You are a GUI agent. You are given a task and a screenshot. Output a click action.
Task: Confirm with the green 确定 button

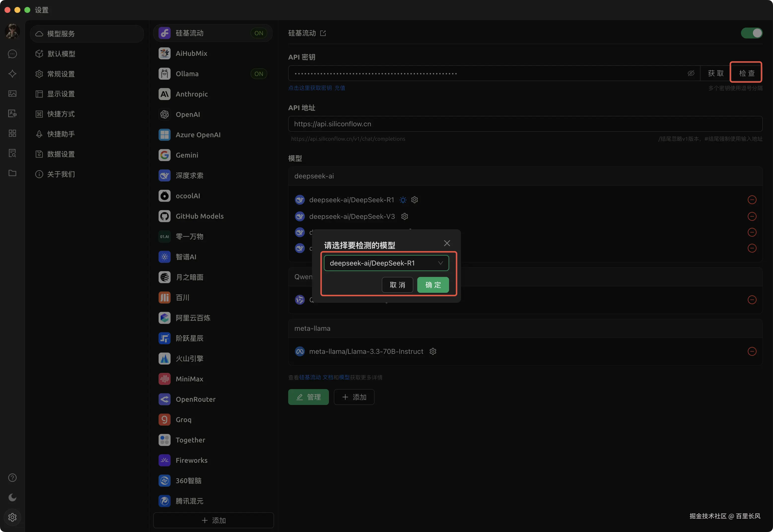pos(433,285)
